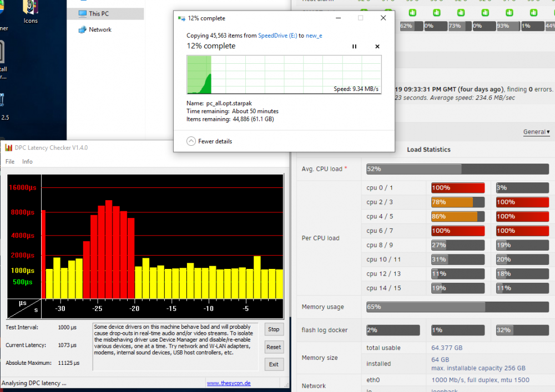This screenshot has width=555, height=392.
Task: Click the Current Latency 1073 µs value
Action: [x=67, y=345]
